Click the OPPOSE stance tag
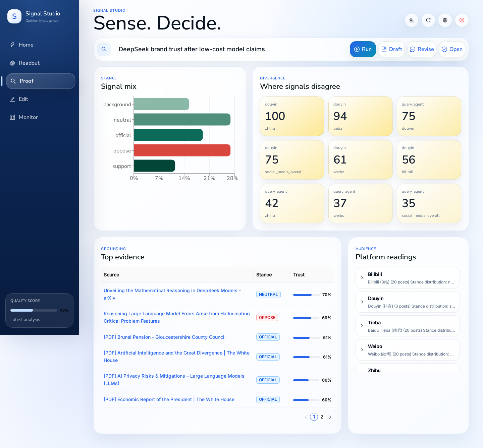The image size is (483, 448). pos(267,318)
